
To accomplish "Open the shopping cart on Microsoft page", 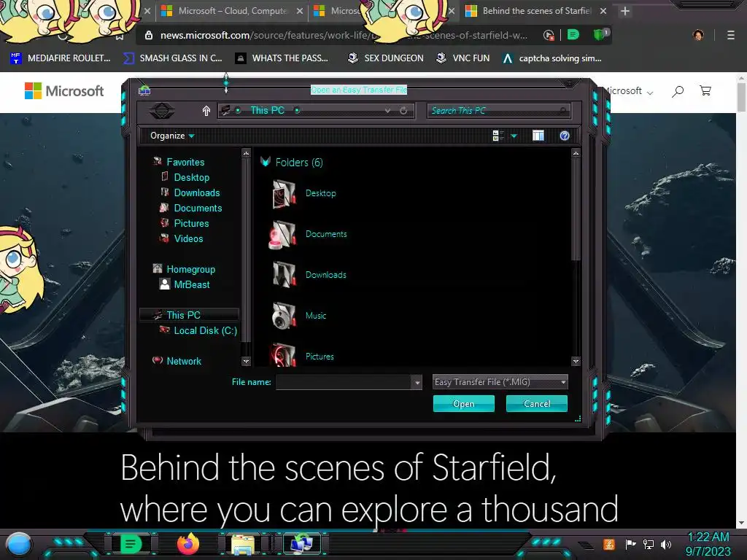I will (x=705, y=90).
